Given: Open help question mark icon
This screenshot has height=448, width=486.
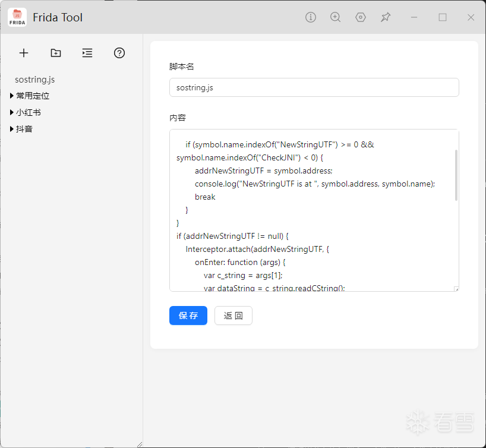Looking at the screenshot, I should 119,53.
